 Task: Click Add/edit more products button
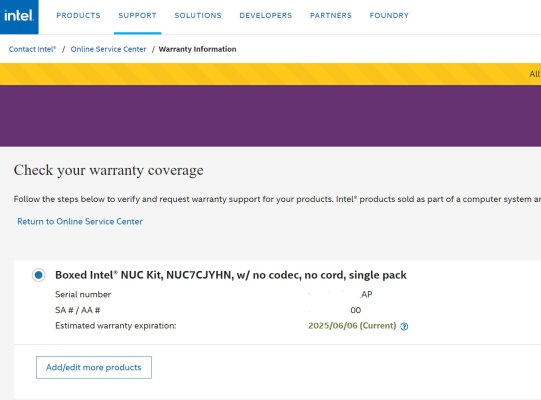click(94, 368)
